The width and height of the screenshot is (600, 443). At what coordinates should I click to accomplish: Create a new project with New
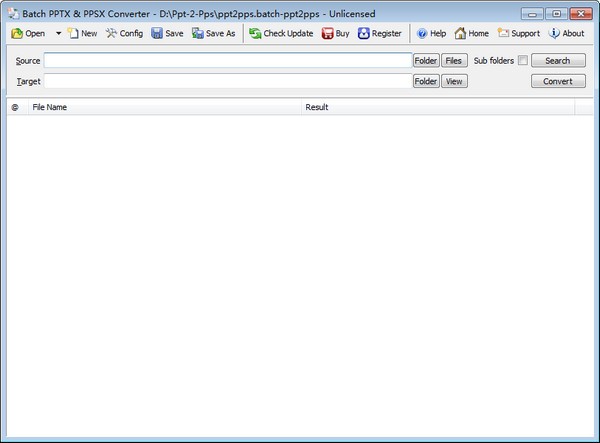[x=82, y=33]
